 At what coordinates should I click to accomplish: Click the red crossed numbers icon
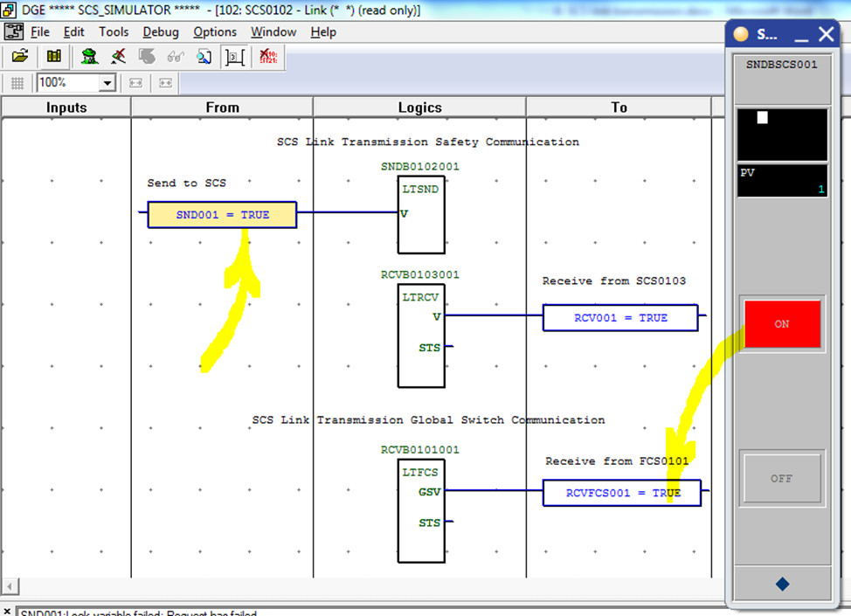pos(268,56)
